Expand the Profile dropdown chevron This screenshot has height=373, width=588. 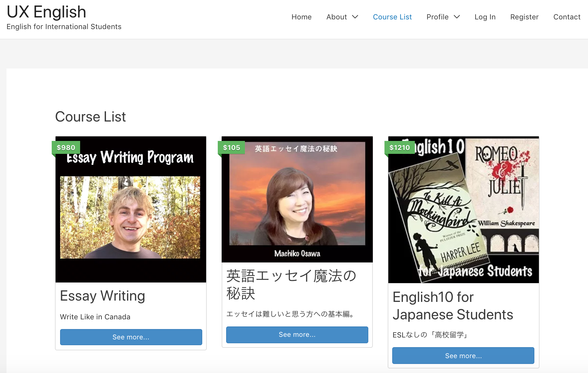[x=457, y=17]
